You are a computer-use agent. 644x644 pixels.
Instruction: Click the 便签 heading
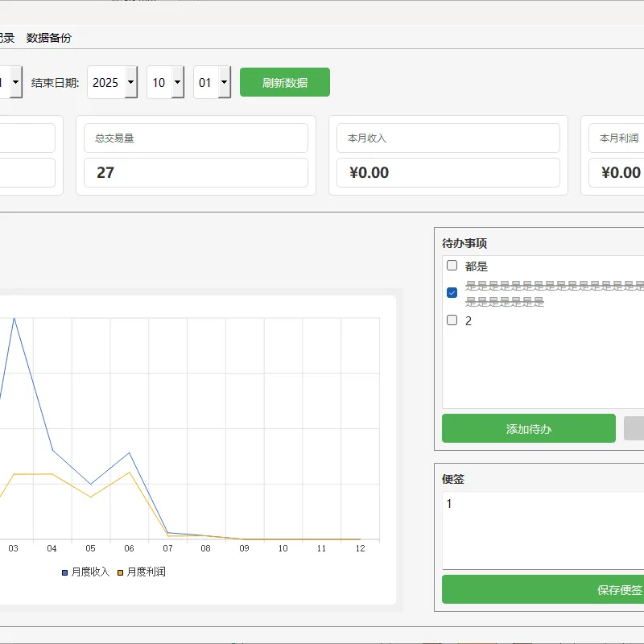pyautogui.click(x=453, y=479)
